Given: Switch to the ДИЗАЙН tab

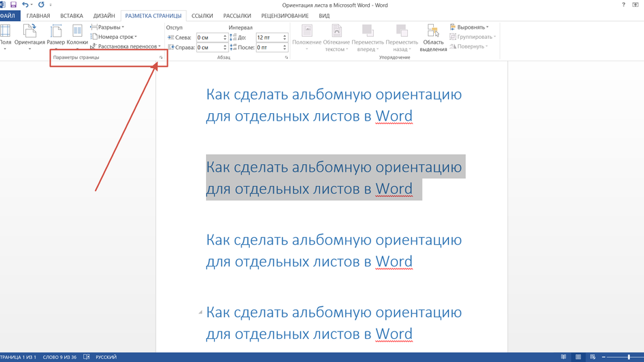Looking at the screenshot, I should click(104, 16).
